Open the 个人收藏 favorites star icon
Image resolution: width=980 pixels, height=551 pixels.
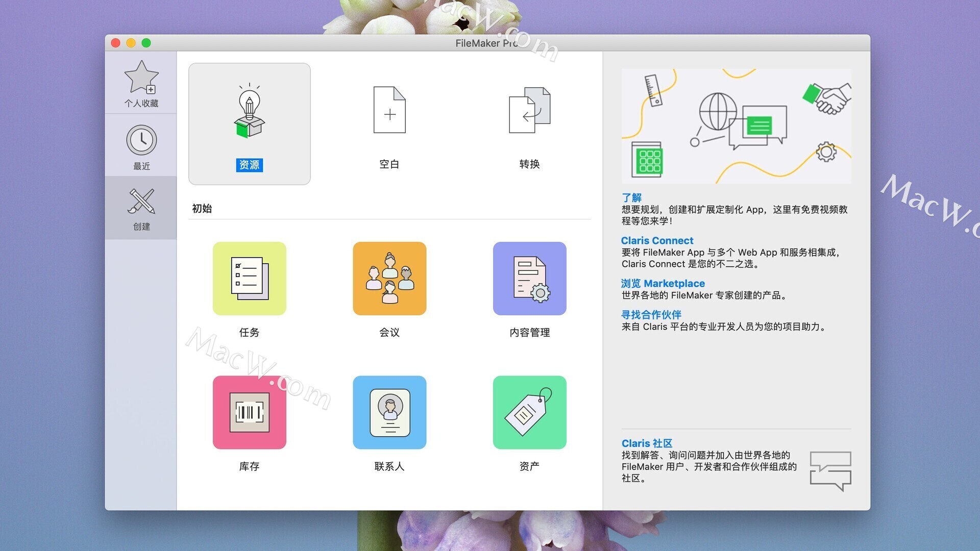(x=141, y=77)
